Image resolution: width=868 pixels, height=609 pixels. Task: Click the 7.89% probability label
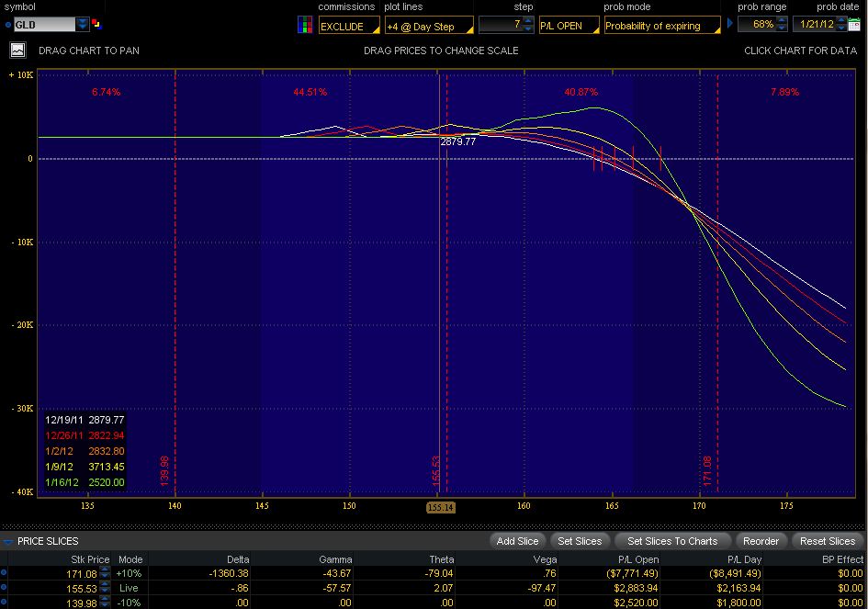[784, 91]
